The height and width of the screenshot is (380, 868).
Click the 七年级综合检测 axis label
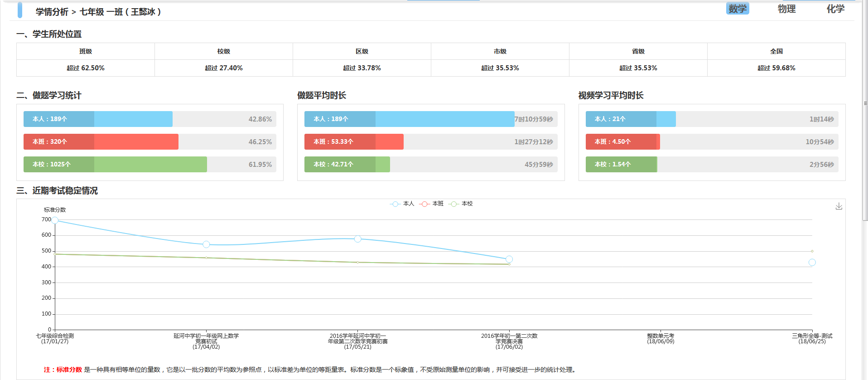tap(55, 339)
